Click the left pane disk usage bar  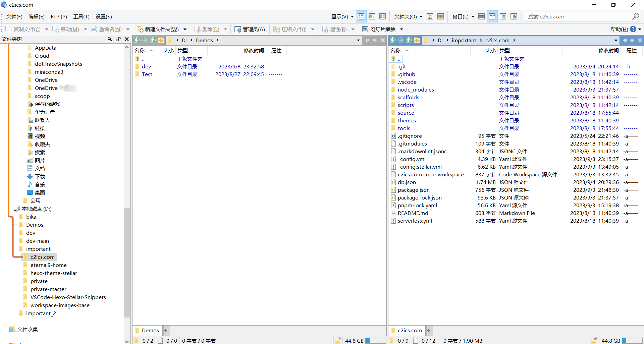point(375,341)
